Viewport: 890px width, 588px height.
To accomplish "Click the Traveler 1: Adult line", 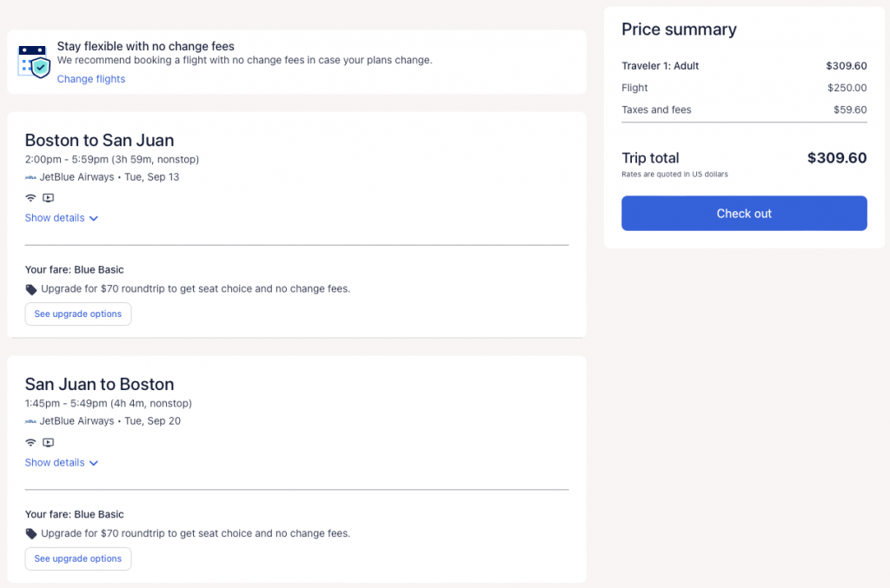I will pyautogui.click(x=661, y=66).
